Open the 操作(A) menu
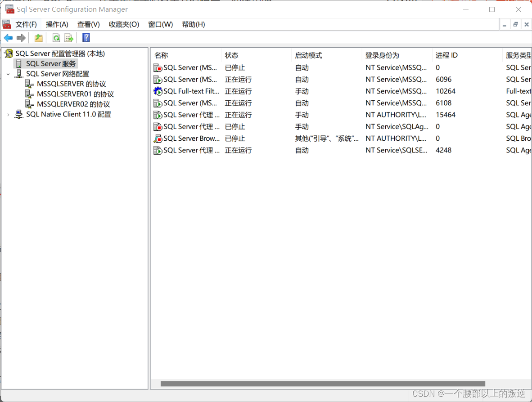This screenshot has height=402, width=532. 57,24
